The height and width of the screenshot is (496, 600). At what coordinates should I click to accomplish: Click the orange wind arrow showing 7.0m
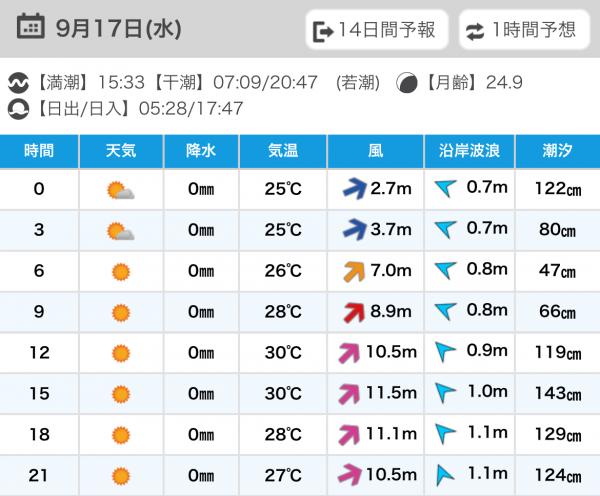tap(354, 270)
